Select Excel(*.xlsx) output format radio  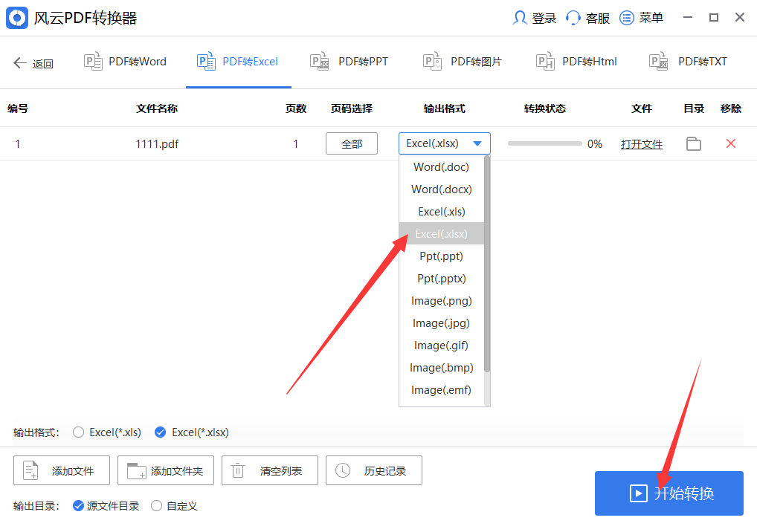(161, 432)
